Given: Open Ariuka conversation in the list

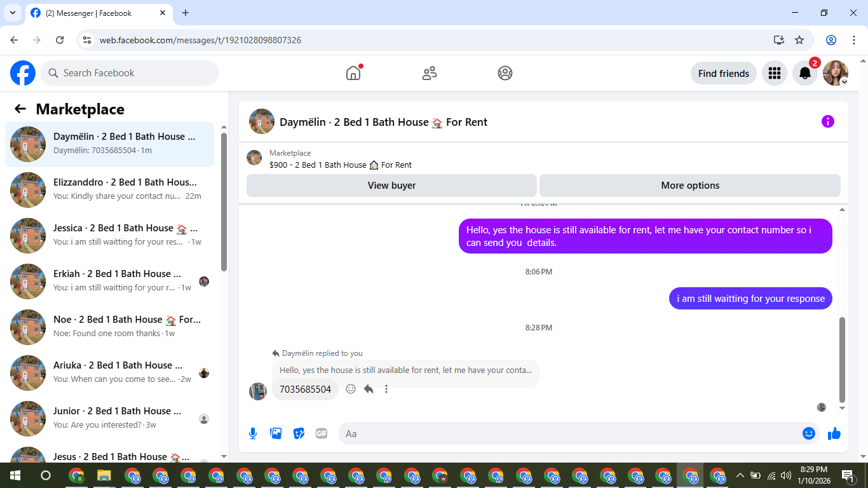Looking at the screenshot, I should (x=109, y=373).
